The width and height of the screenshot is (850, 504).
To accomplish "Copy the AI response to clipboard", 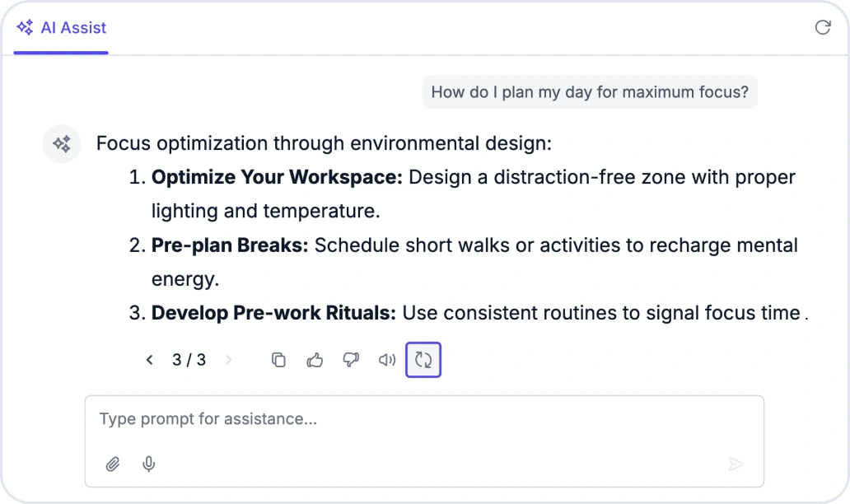I will point(278,360).
